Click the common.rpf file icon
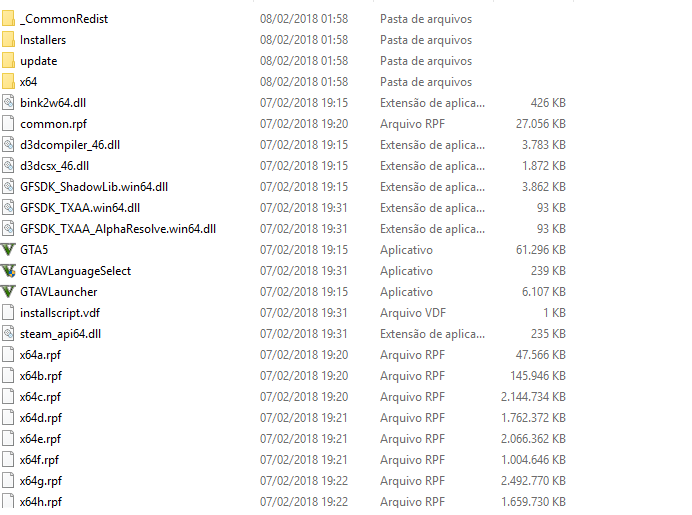Viewport: 692px width, 515px height. click(8, 124)
